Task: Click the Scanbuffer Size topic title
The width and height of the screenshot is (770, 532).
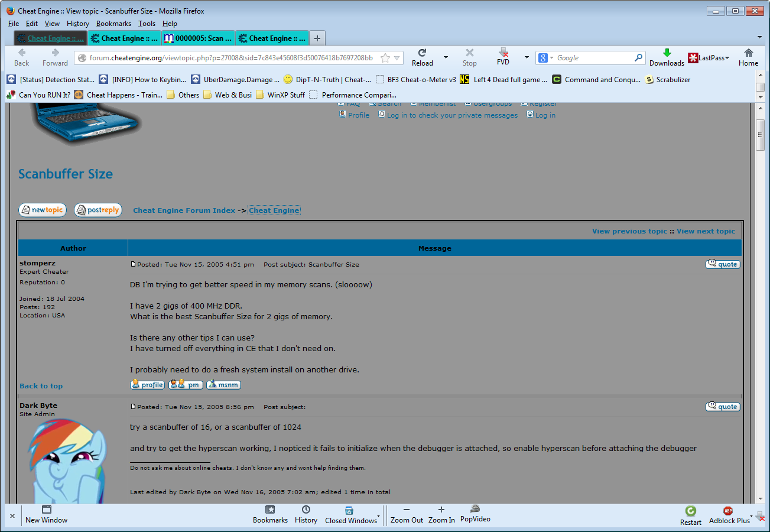Action: click(x=66, y=174)
